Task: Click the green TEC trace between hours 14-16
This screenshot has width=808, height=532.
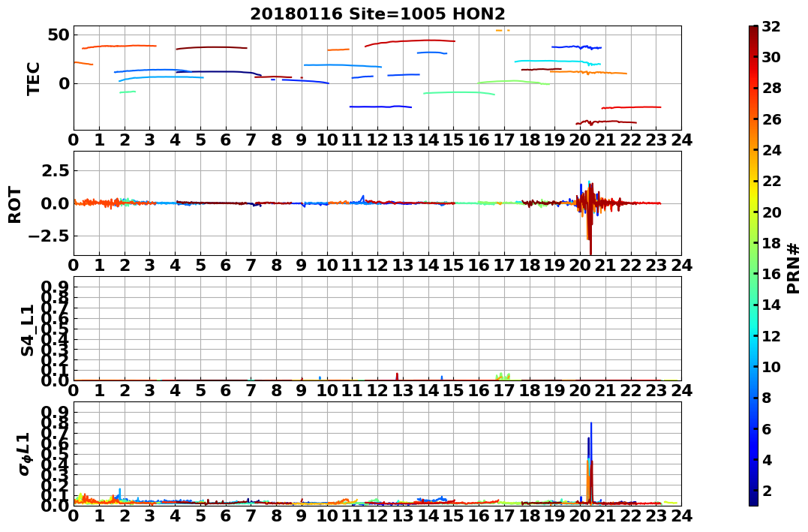Action: (x=459, y=93)
